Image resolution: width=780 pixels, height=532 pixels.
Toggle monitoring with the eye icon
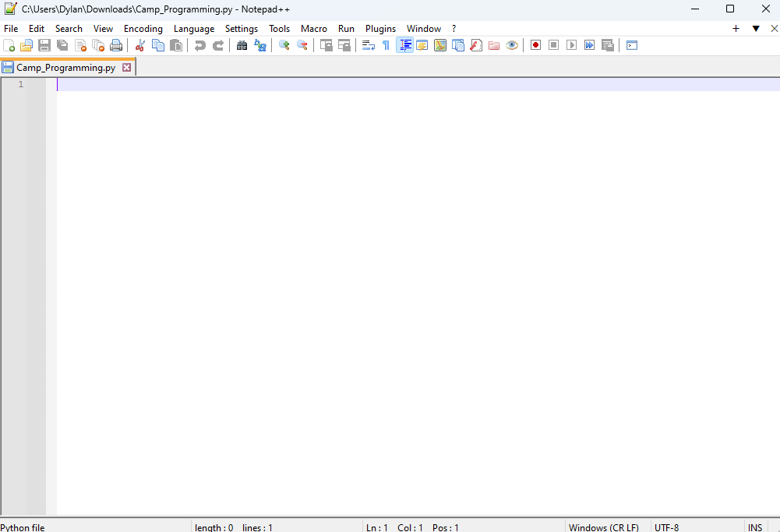click(512, 45)
